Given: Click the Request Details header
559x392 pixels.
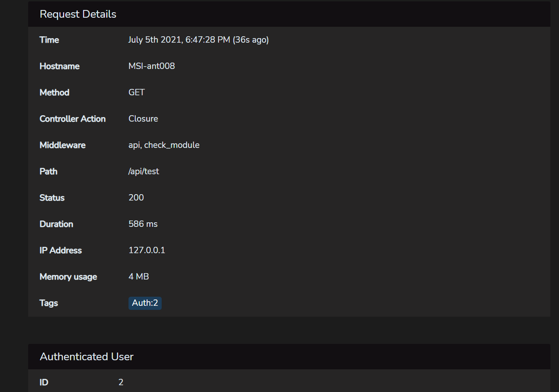Looking at the screenshot, I should (78, 14).
